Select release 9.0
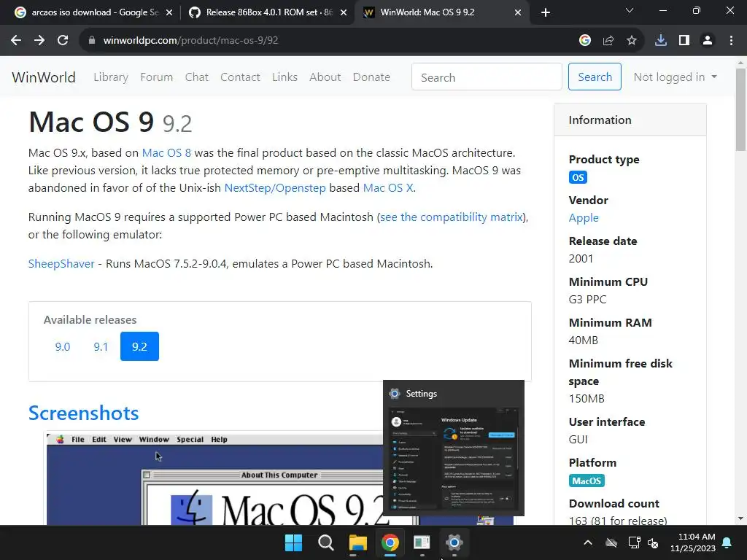The height and width of the screenshot is (560, 747). coord(63,346)
